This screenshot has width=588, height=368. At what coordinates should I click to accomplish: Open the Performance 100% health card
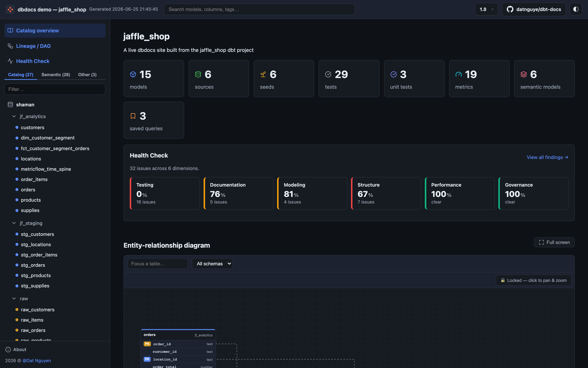(460, 193)
